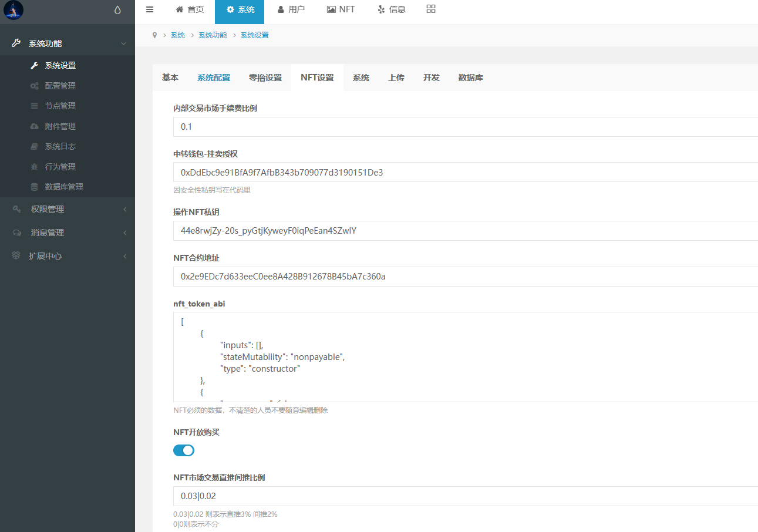Switch to the 系统 settings tab
The height and width of the screenshot is (532, 758).
point(361,78)
